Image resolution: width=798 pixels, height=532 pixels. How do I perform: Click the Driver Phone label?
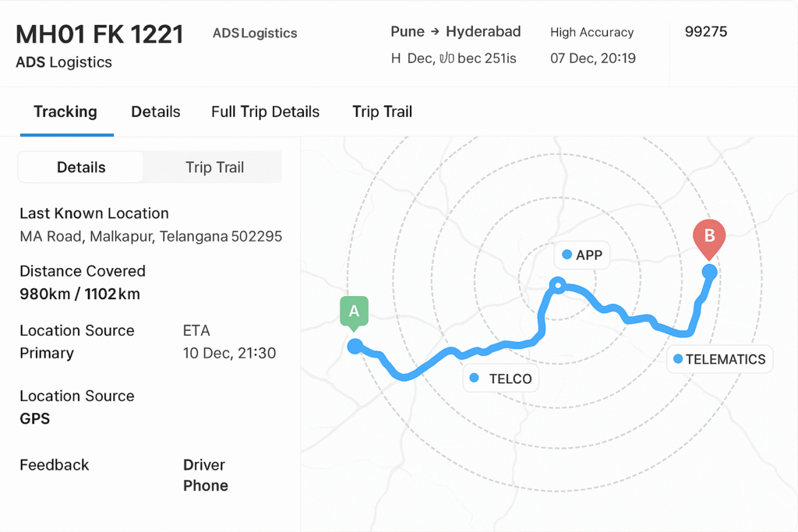(x=206, y=475)
